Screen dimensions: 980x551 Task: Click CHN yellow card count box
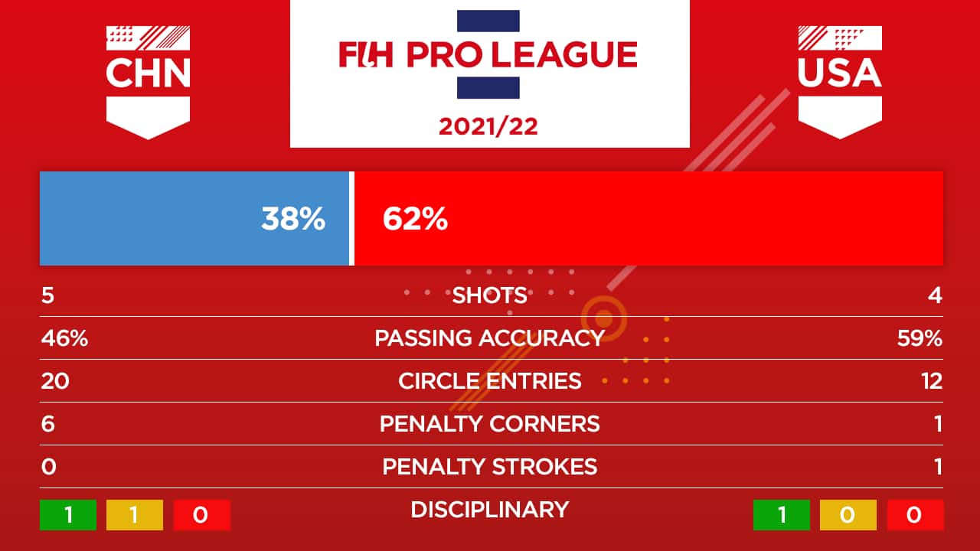(134, 515)
